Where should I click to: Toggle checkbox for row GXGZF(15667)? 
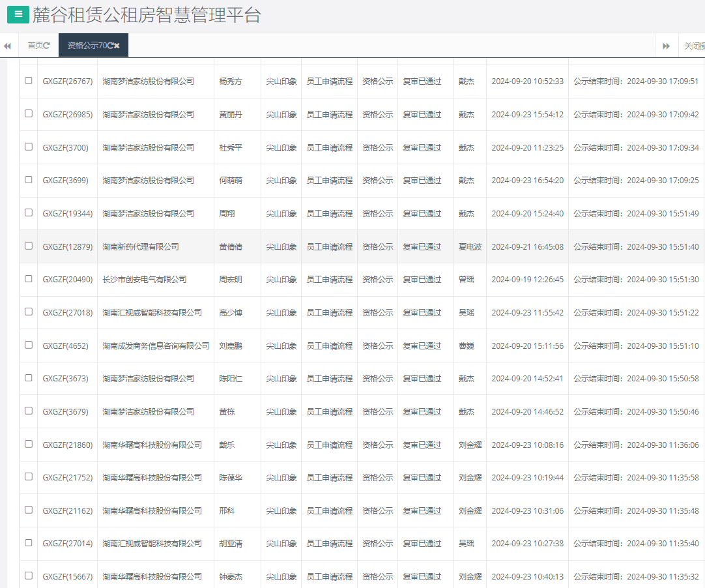(29, 576)
